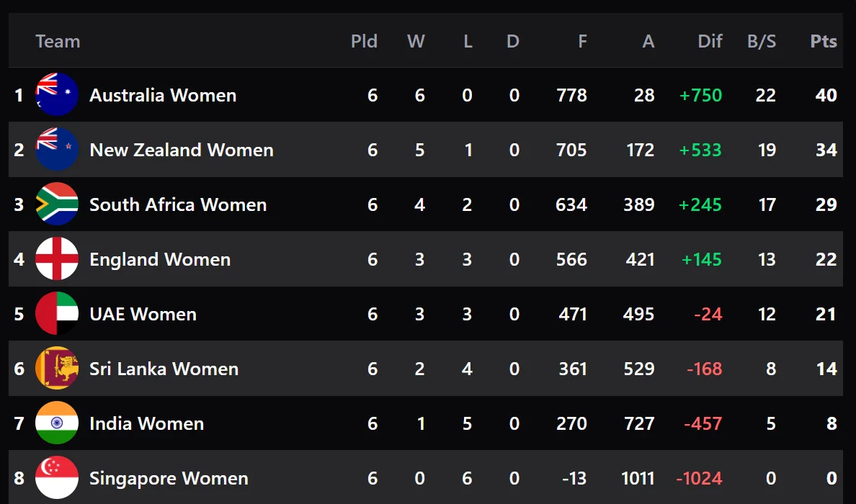
Task: Click the New Zealand flag icon
Action: point(57,150)
